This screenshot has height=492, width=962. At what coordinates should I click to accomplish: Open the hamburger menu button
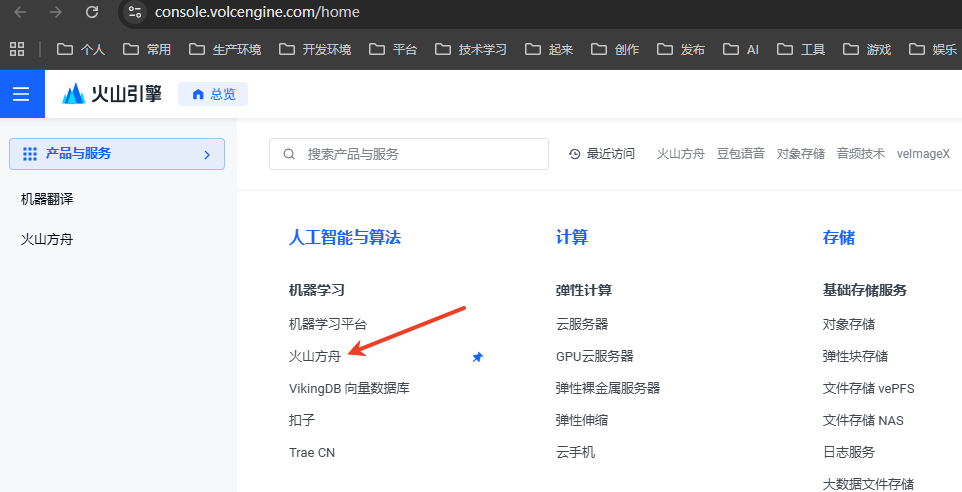click(21, 94)
